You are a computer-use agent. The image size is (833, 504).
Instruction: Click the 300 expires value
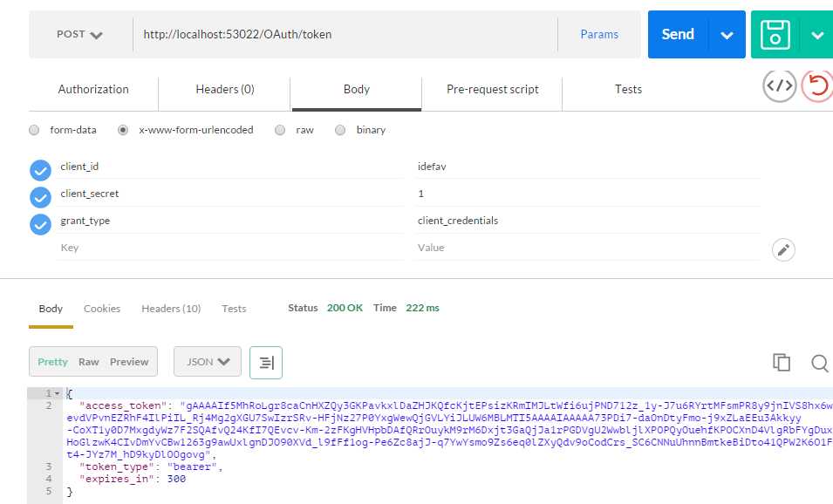(176, 479)
